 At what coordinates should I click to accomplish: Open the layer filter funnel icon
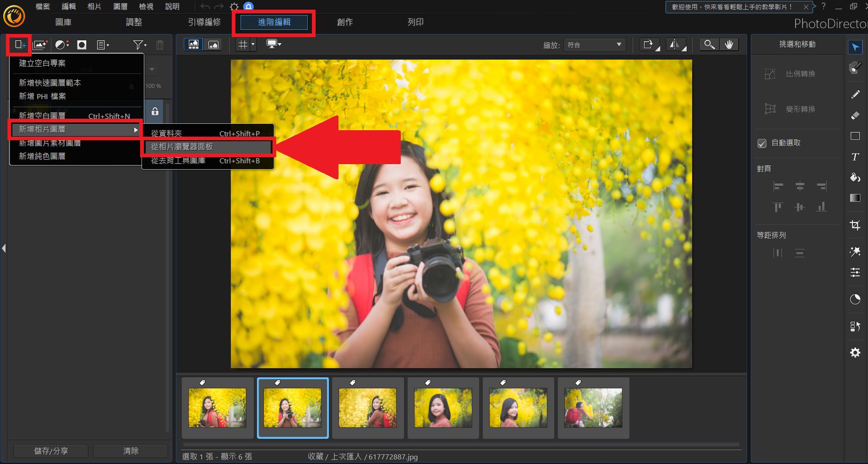pos(139,45)
